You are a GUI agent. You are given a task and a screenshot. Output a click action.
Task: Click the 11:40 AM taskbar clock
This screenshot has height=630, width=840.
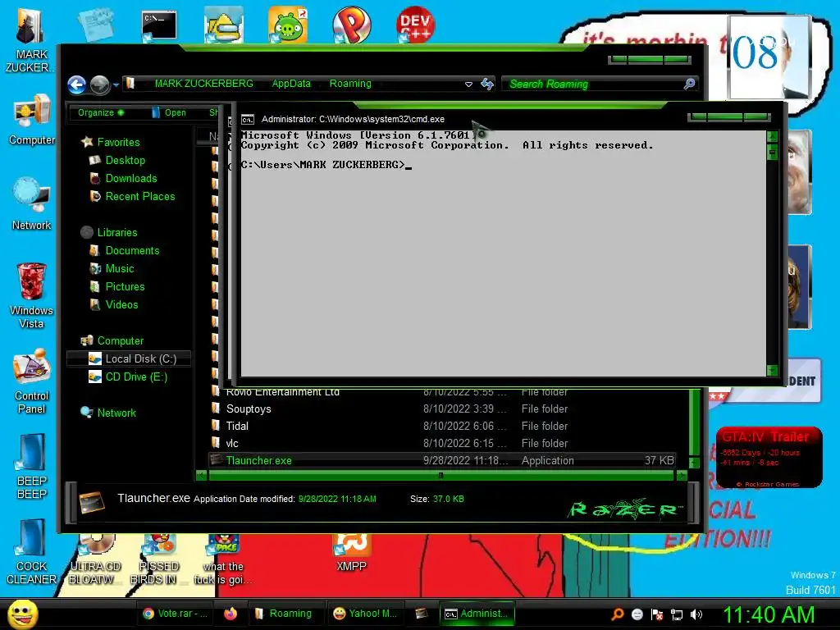(x=769, y=614)
